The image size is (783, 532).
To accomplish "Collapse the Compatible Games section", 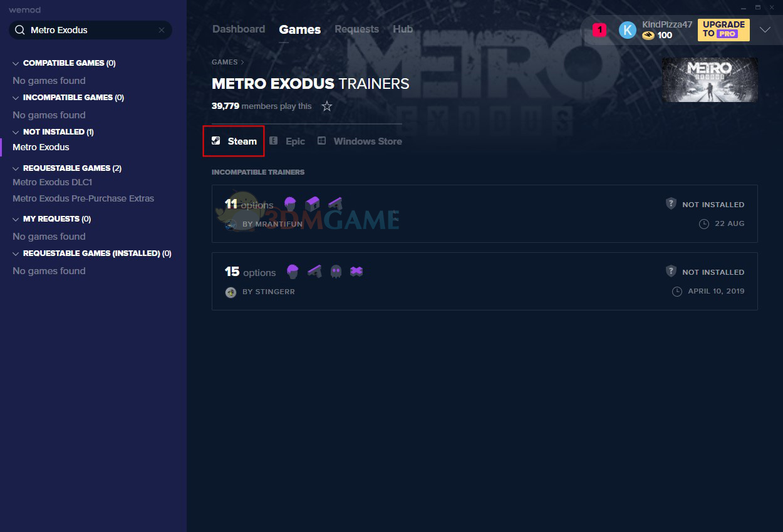I will coord(16,63).
